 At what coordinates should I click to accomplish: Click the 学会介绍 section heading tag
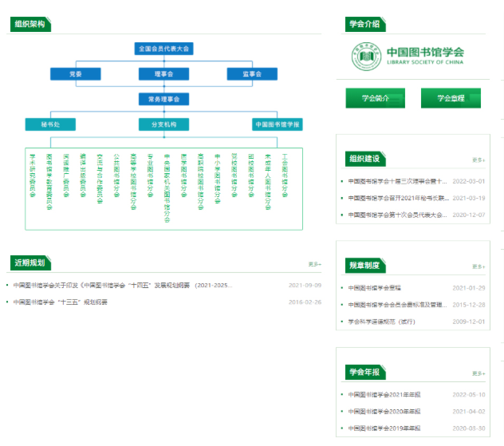coord(365,24)
